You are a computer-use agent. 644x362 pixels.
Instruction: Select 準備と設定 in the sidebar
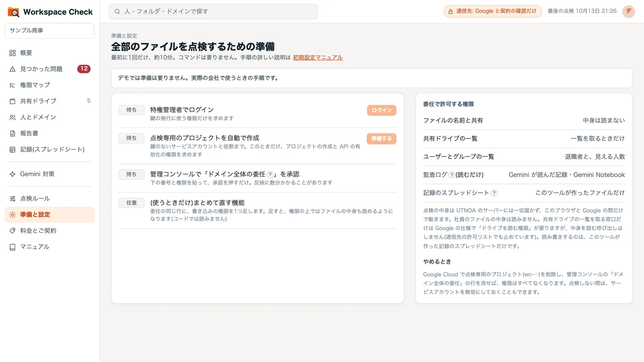(x=50, y=215)
